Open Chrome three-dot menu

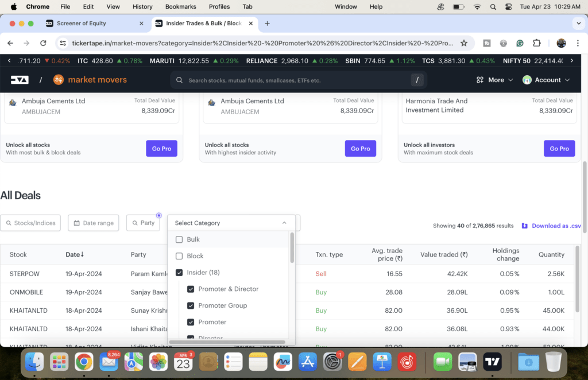(x=578, y=43)
